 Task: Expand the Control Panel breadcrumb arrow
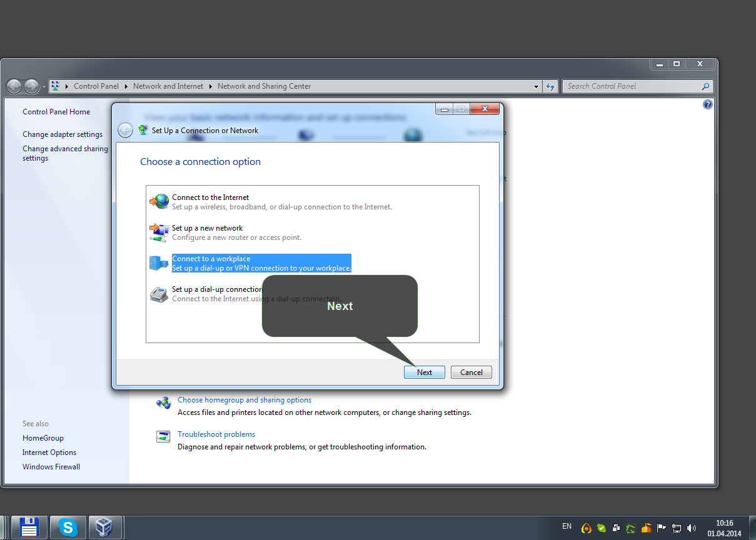[126, 86]
